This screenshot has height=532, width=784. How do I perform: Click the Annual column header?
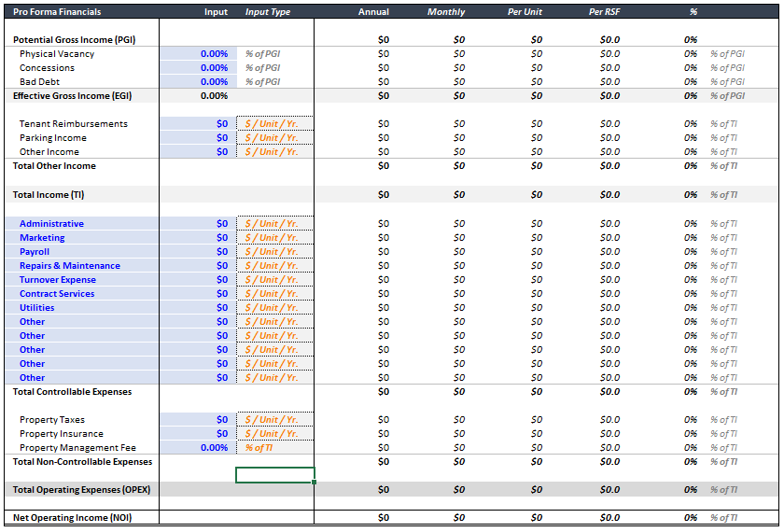(x=373, y=11)
